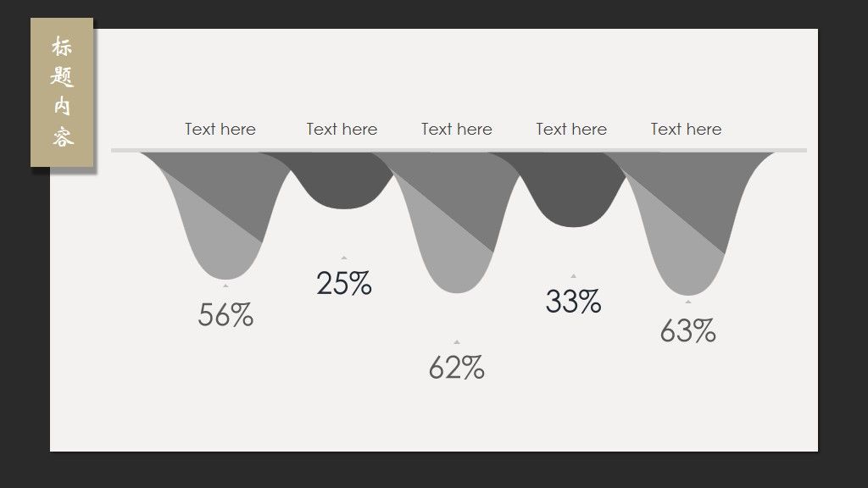Select the small triangle marker above 62%
Image resolution: width=868 pixels, height=488 pixels.
[457, 342]
